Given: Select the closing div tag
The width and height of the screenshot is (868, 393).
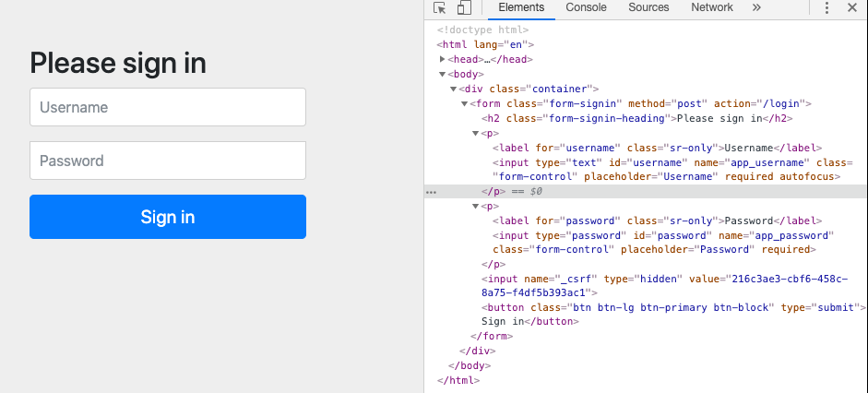Looking at the screenshot, I should pyautogui.click(x=477, y=351).
